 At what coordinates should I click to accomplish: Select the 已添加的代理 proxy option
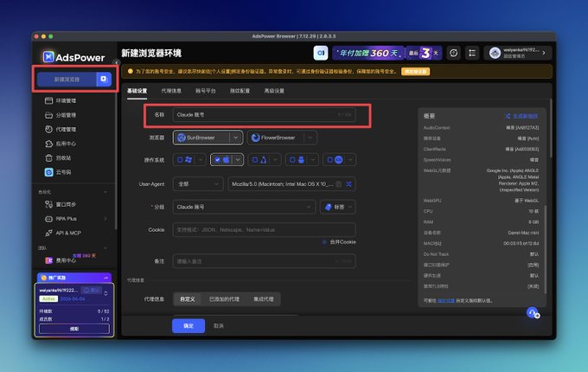pyautogui.click(x=224, y=298)
